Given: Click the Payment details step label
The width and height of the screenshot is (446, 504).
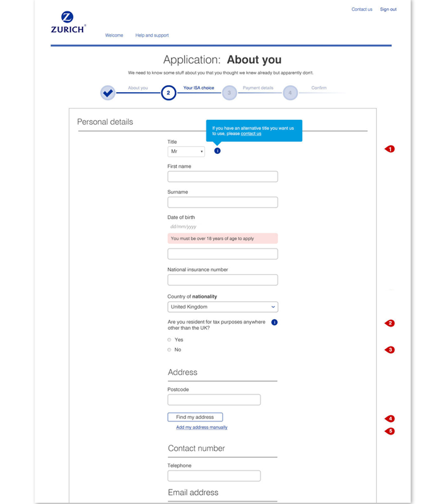Looking at the screenshot, I should (x=258, y=88).
